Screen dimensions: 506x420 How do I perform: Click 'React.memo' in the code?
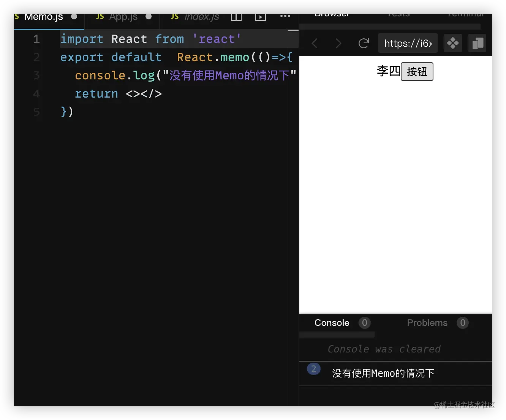click(213, 57)
